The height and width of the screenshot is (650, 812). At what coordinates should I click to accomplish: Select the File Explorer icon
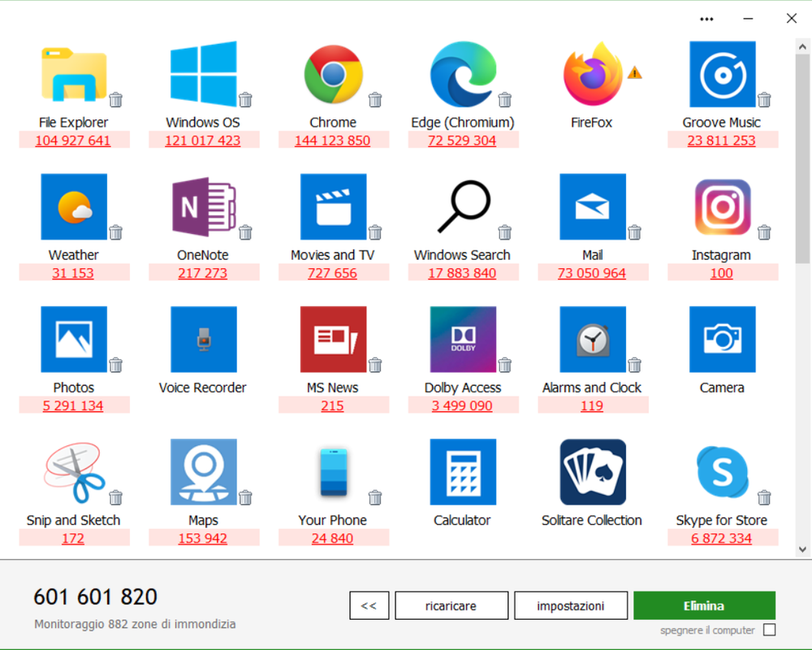click(74, 74)
